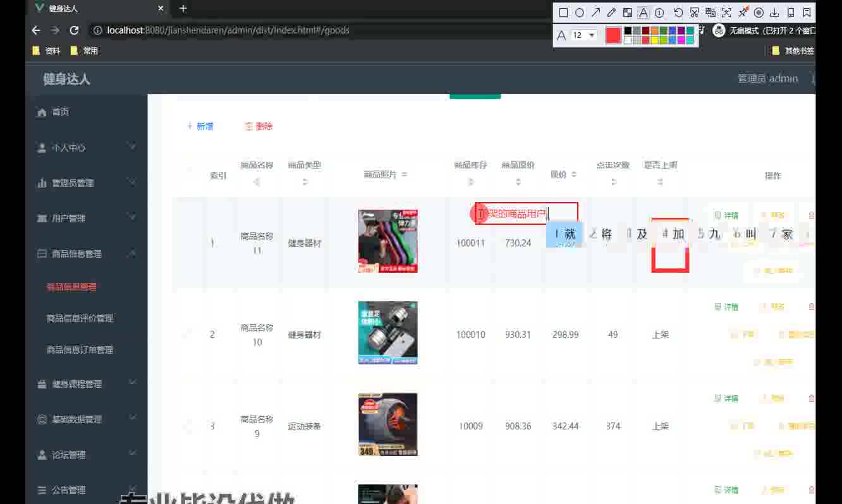This screenshot has height=504, width=842.
Task: Expand the 论坛管理 menu
Action: (x=86, y=454)
